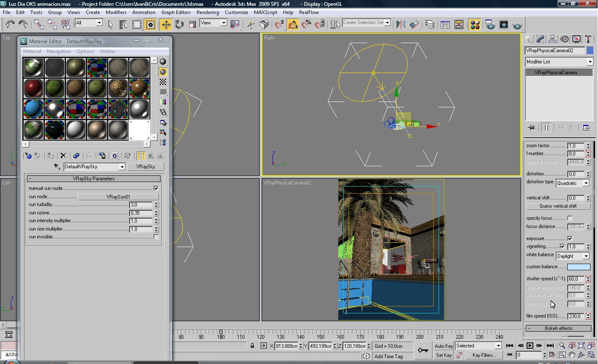Switch to the Display command panel tab

tap(576, 39)
